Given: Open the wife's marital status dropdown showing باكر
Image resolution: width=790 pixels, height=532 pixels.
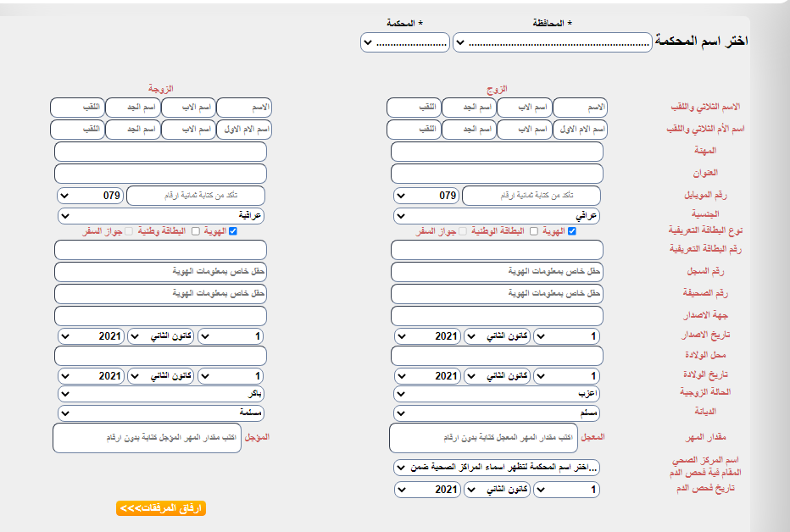Looking at the screenshot, I should click(161, 394).
